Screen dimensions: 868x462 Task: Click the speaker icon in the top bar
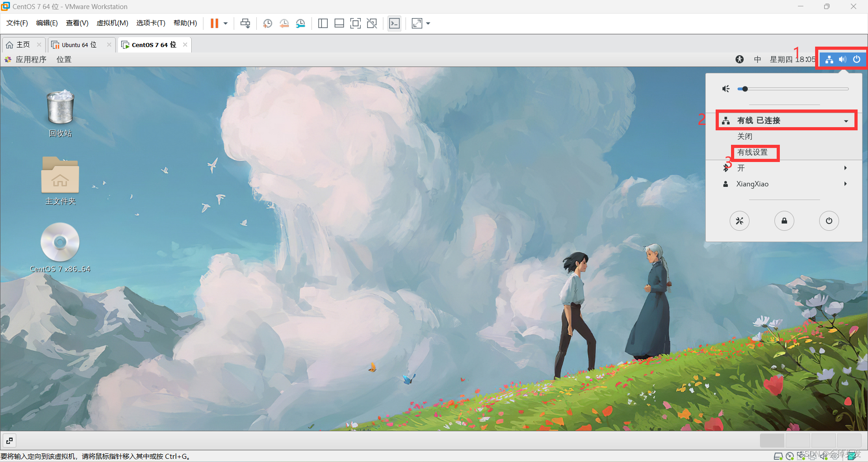click(843, 59)
